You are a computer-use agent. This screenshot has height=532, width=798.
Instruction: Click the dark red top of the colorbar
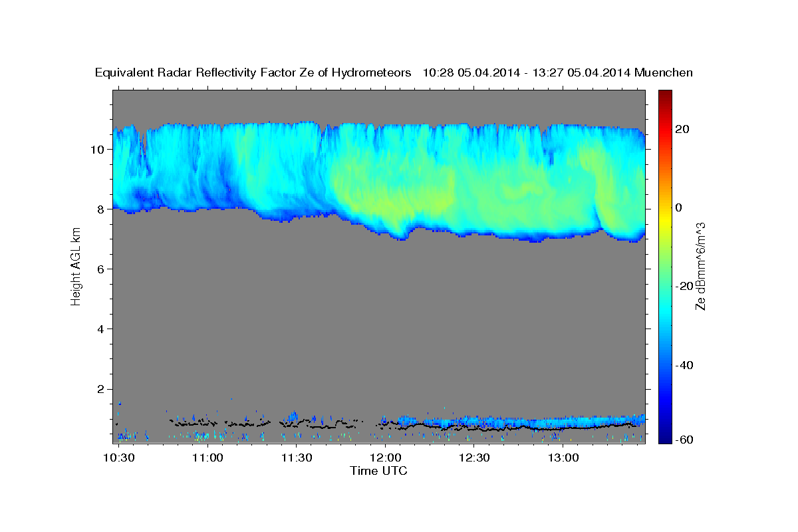[664, 94]
